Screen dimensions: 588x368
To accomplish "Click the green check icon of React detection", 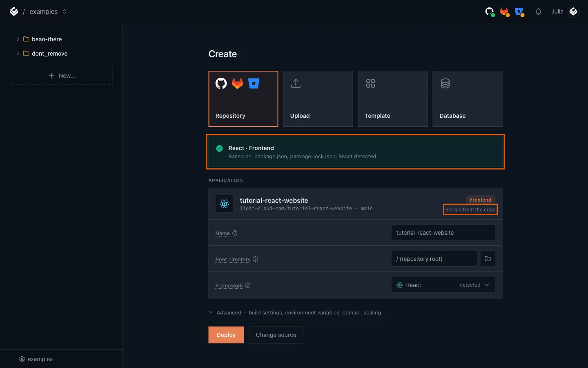I will pos(220,148).
